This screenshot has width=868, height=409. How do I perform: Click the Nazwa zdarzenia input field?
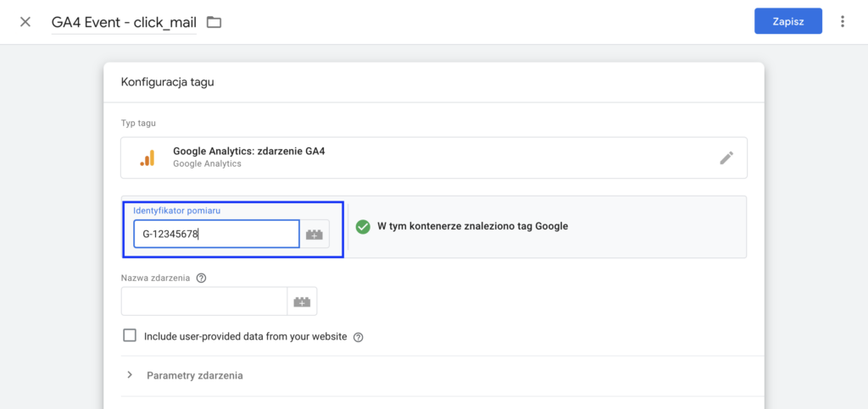[204, 301]
